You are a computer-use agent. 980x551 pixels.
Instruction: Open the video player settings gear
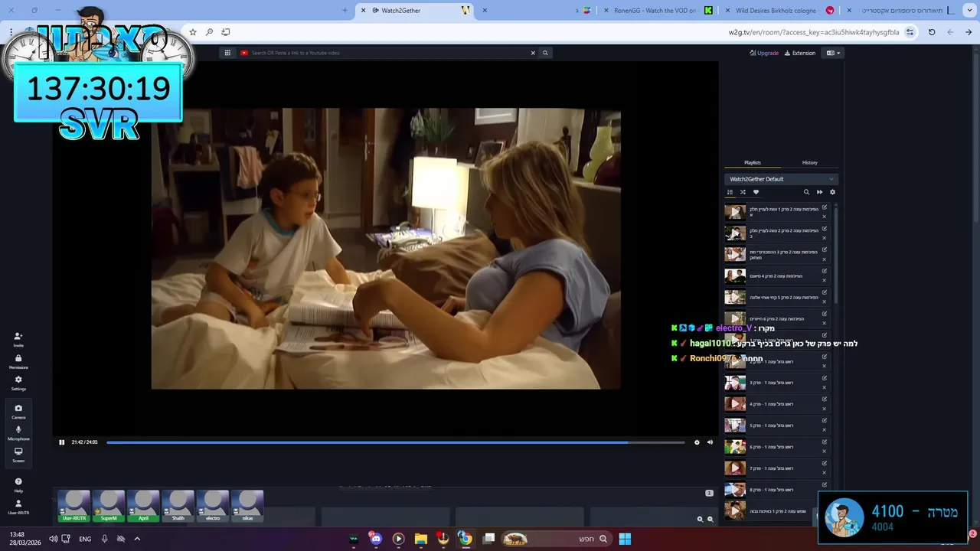(697, 442)
